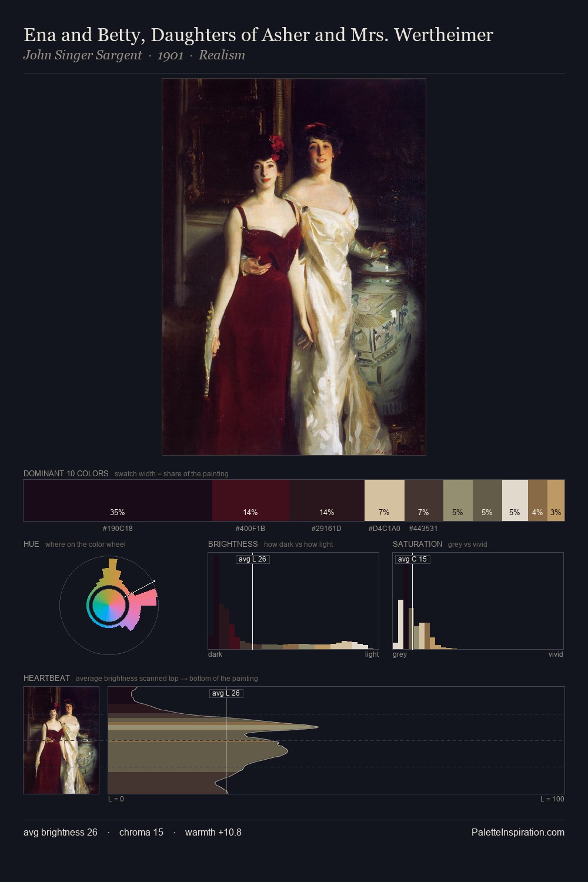Click the 'avg C 15' label in Saturation histogram

coord(412,559)
